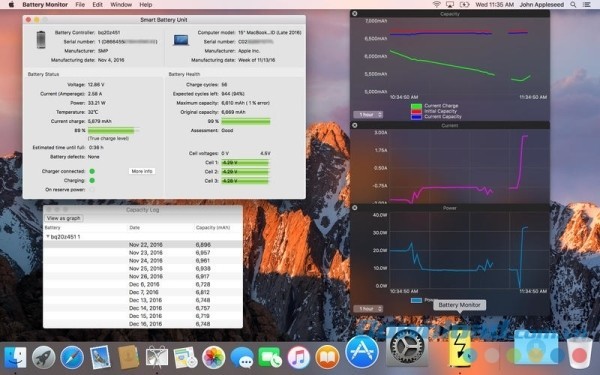Click the Wi-Fi status icon
This screenshot has width=600, height=375.
(436, 5)
